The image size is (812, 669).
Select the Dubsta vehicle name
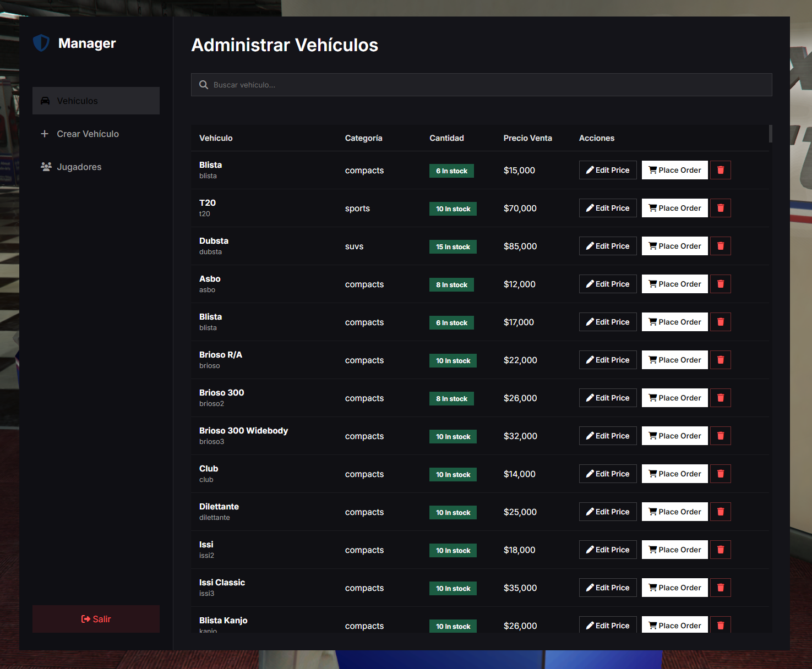coord(214,241)
